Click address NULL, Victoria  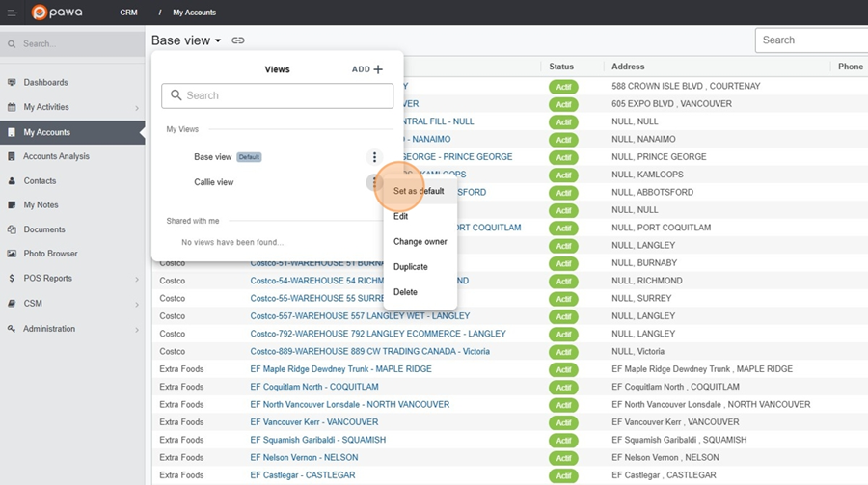point(637,352)
